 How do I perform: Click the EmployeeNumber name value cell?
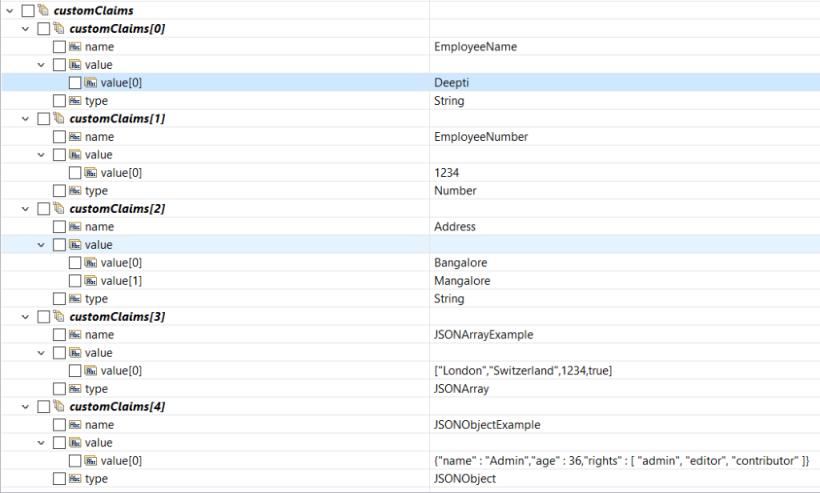[480, 136]
